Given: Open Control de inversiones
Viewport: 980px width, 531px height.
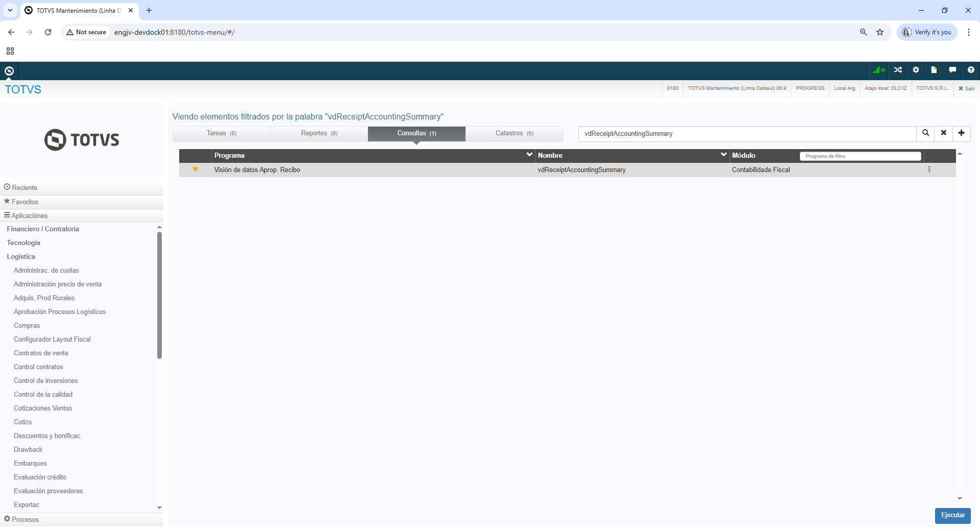Looking at the screenshot, I should (46, 381).
